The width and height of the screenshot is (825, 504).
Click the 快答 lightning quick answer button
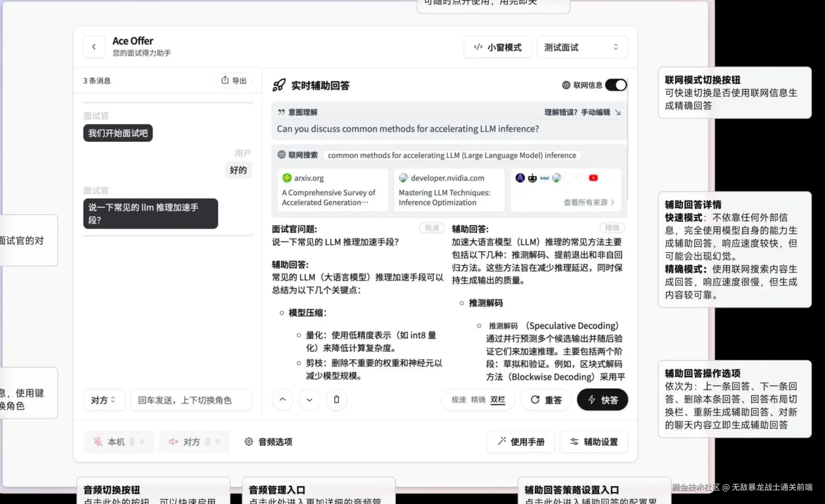click(x=602, y=400)
